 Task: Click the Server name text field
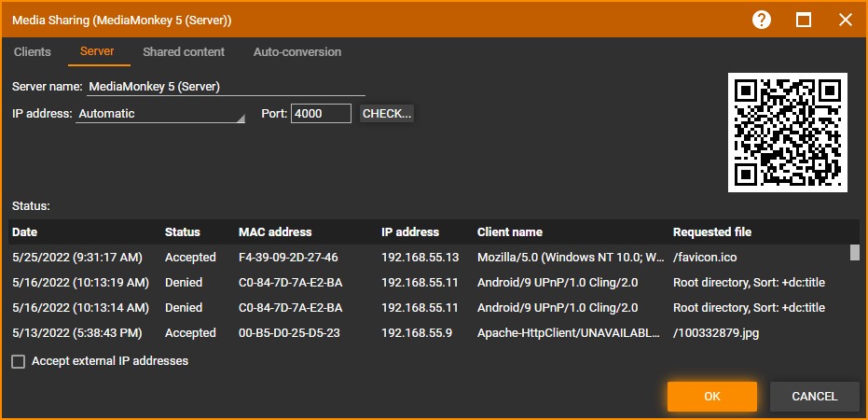click(226, 87)
